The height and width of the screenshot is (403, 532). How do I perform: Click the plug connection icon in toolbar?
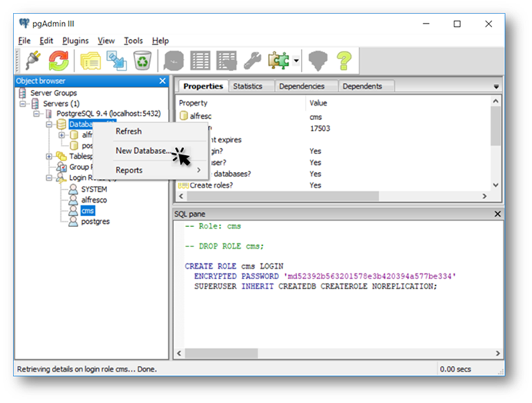pyautogui.click(x=32, y=60)
